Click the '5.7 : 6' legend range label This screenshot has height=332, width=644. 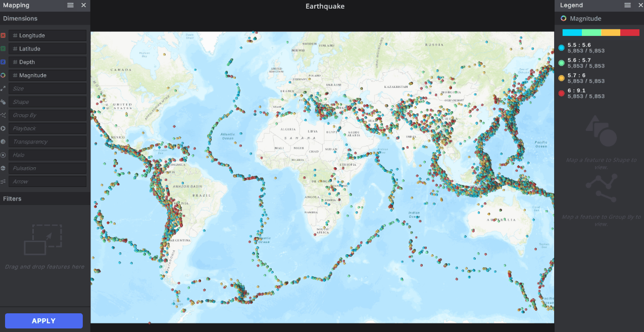tap(577, 75)
